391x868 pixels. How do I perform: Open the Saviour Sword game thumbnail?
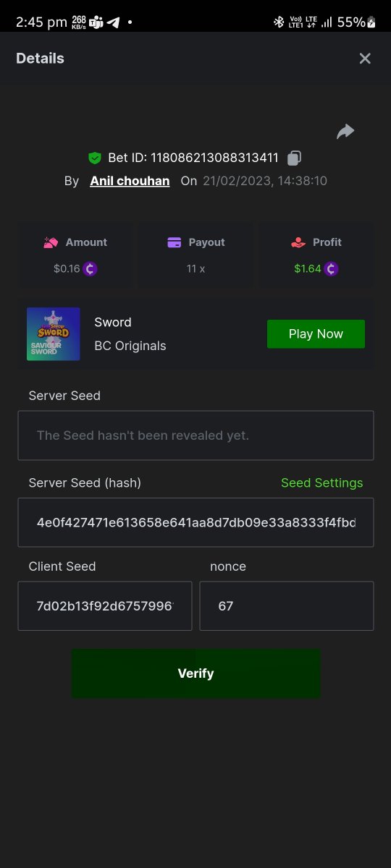[x=54, y=334]
